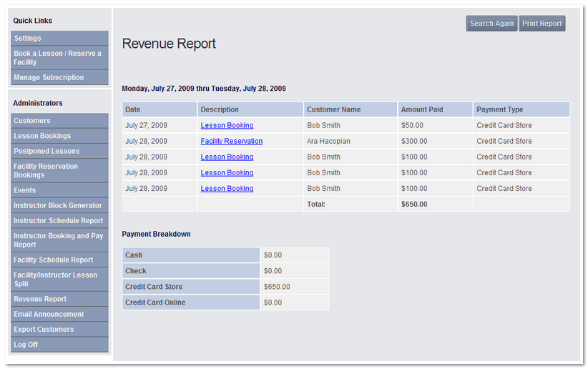Click the Search Again button
The image size is (588, 369).
[491, 24]
